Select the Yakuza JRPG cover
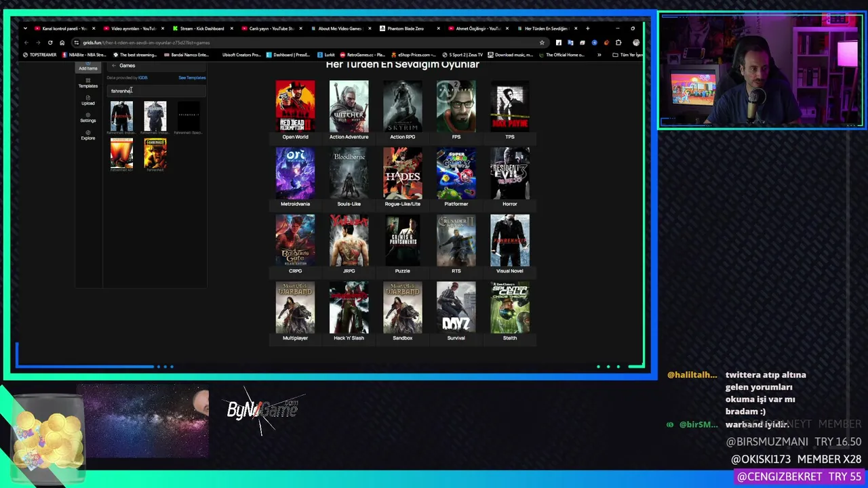The image size is (868, 488). pos(349,240)
